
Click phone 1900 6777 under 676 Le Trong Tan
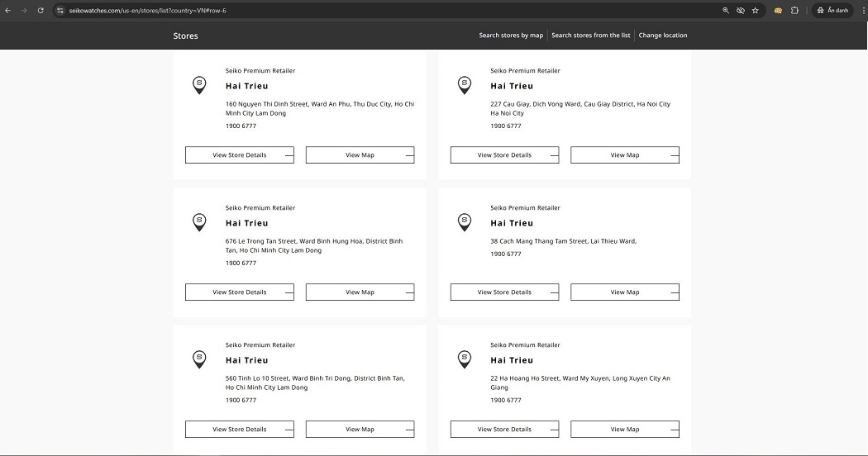point(241,264)
